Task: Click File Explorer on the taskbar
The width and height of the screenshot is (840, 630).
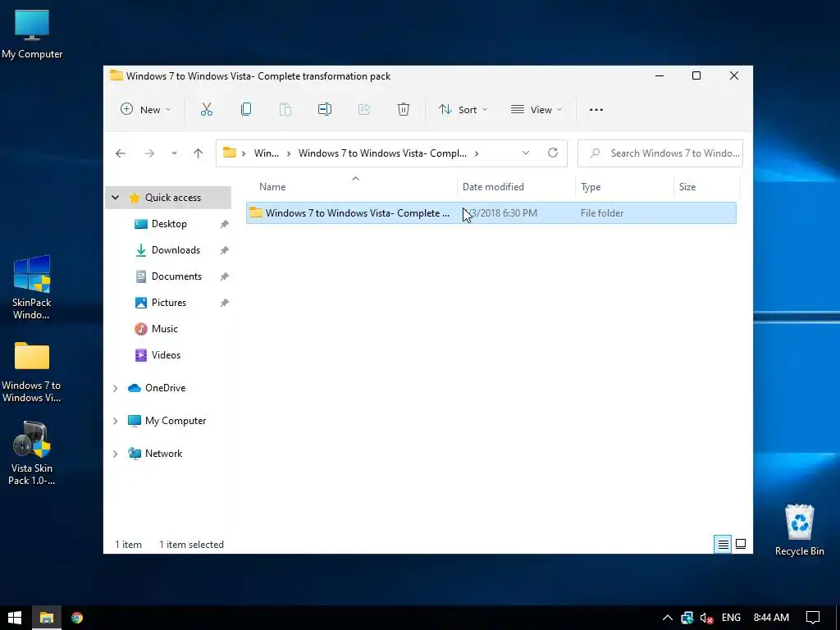Action: [x=47, y=618]
